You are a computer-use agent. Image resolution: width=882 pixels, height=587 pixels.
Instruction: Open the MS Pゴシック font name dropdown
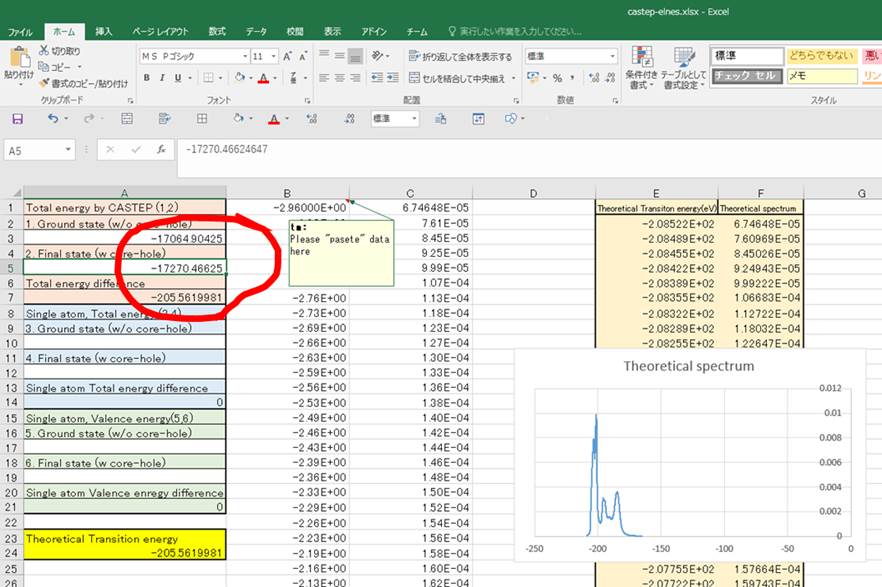[x=245, y=56]
